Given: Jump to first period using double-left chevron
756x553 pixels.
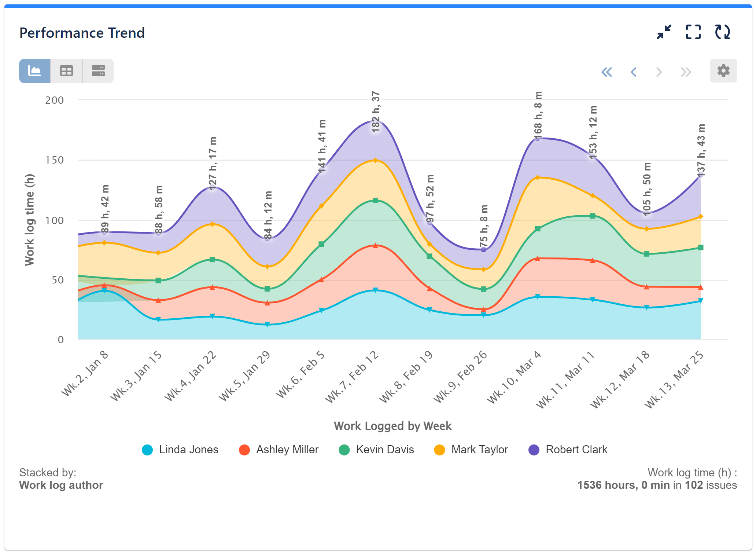Looking at the screenshot, I should pyautogui.click(x=608, y=72).
